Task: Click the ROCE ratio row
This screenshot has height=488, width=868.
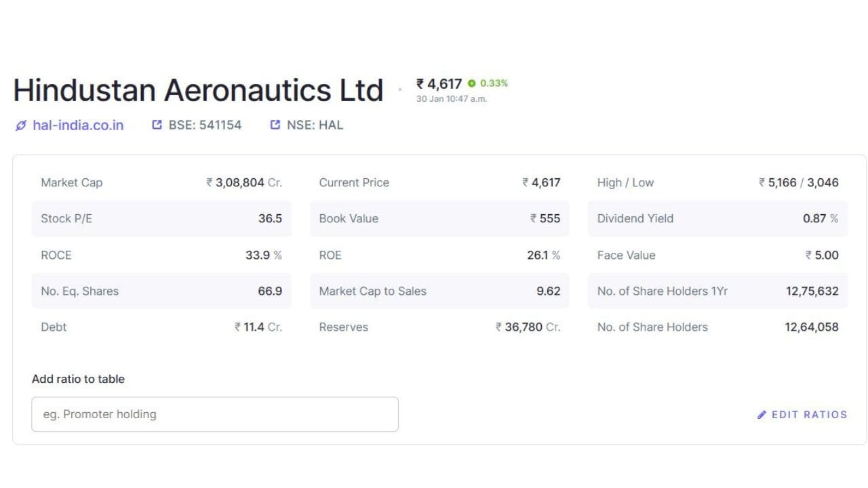Action: [x=161, y=255]
